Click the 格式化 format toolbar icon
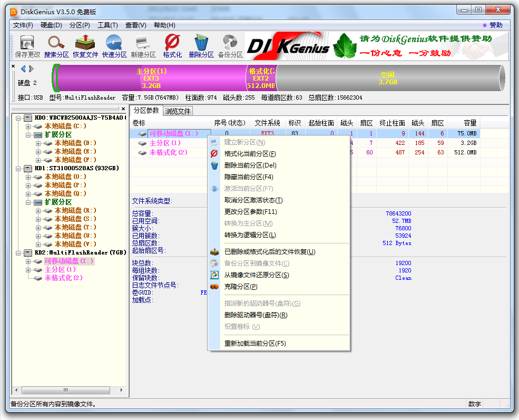This screenshot has height=420, width=519. (172, 46)
